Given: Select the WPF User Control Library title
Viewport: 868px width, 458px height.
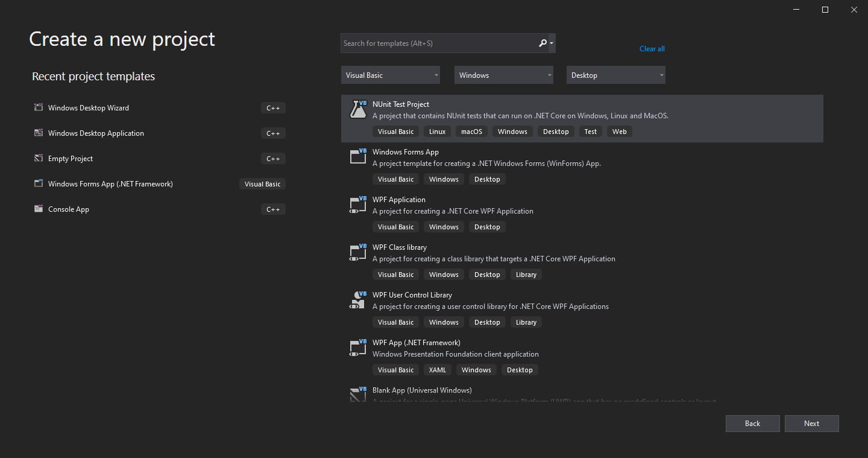Looking at the screenshot, I should coord(412,295).
